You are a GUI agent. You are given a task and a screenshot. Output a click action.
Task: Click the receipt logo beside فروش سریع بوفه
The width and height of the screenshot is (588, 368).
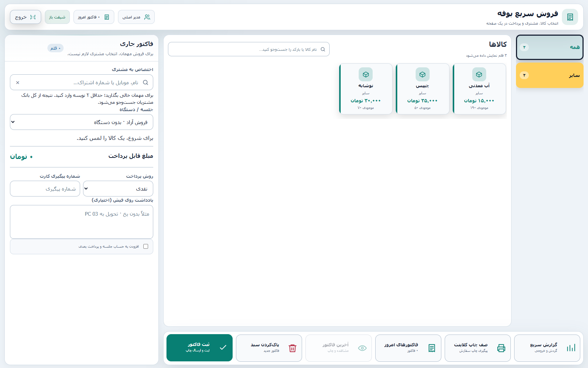pos(570,17)
